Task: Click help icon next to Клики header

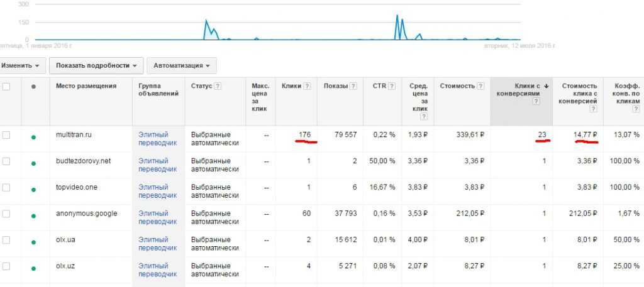Action: click(308, 87)
